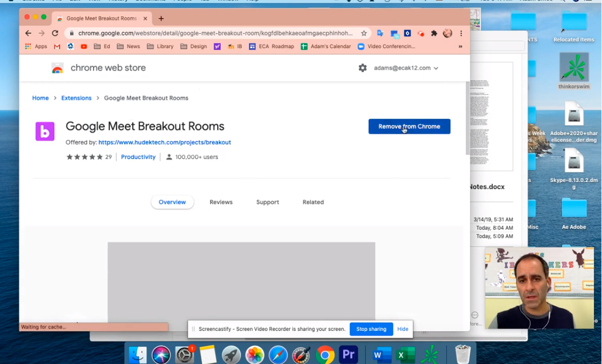
Task: Click the page's vertical scrollbar
Action: [468, 118]
